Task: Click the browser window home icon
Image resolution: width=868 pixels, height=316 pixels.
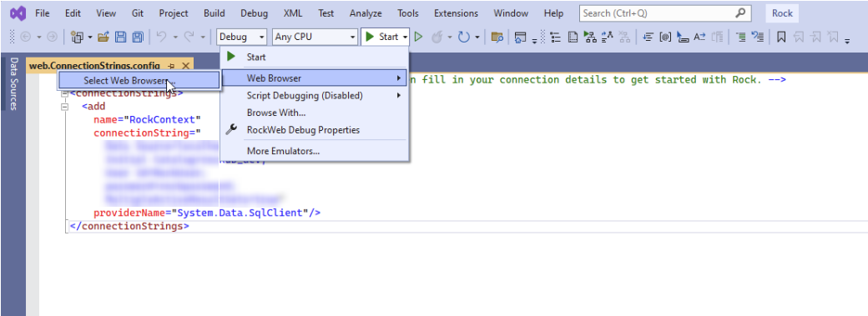Action: coord(520,38)
